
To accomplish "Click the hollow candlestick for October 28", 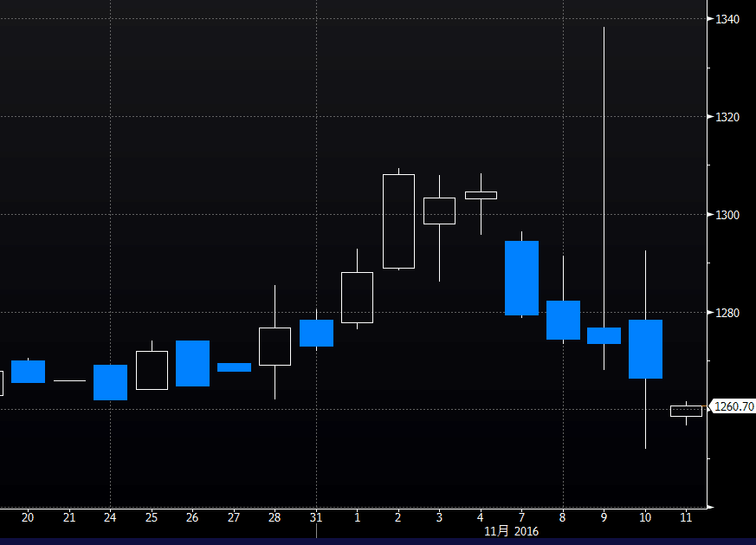I will point(275,347).
